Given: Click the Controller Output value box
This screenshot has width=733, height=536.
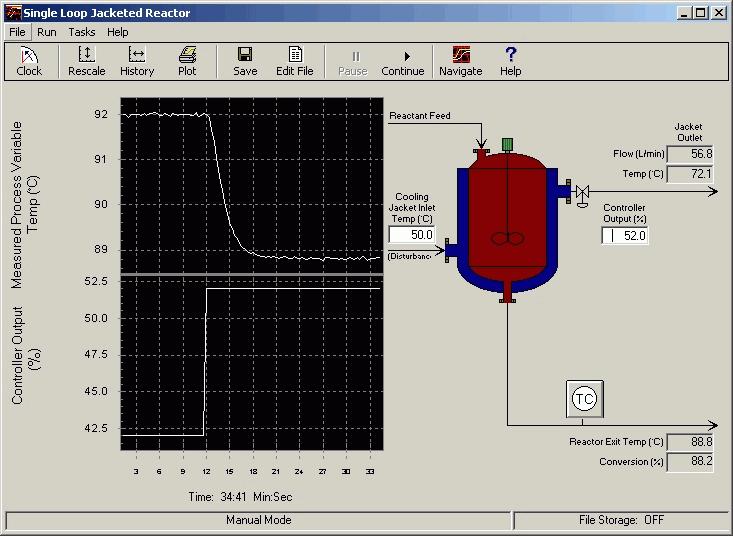Looking at the screenshot, I should 625,235.
